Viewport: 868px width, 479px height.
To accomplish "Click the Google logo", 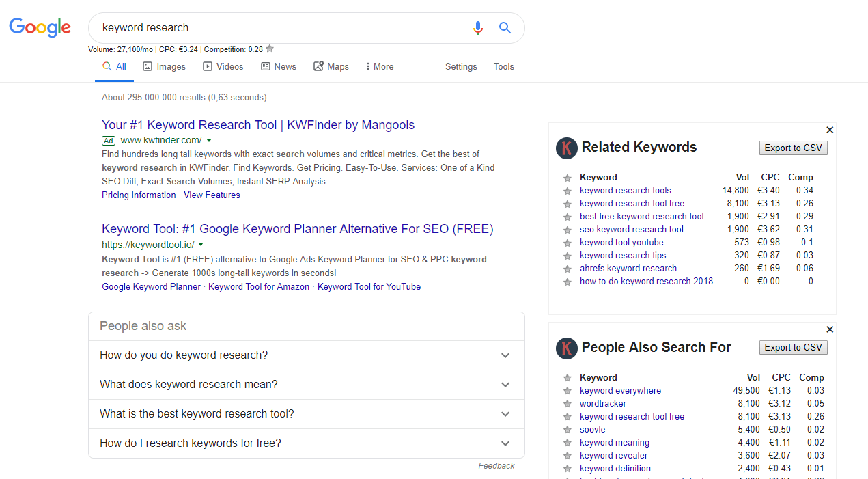I will [x=40, y=27].
